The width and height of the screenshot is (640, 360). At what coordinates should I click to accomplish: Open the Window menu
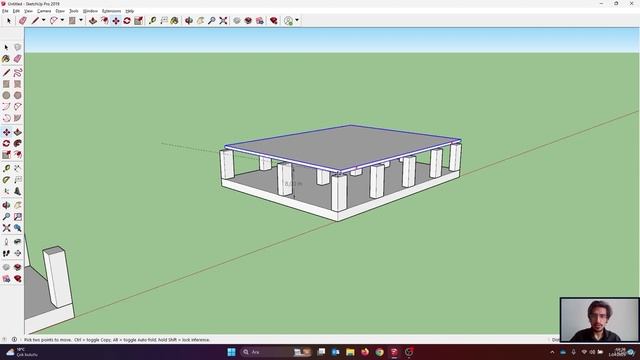tap(90, 11)
